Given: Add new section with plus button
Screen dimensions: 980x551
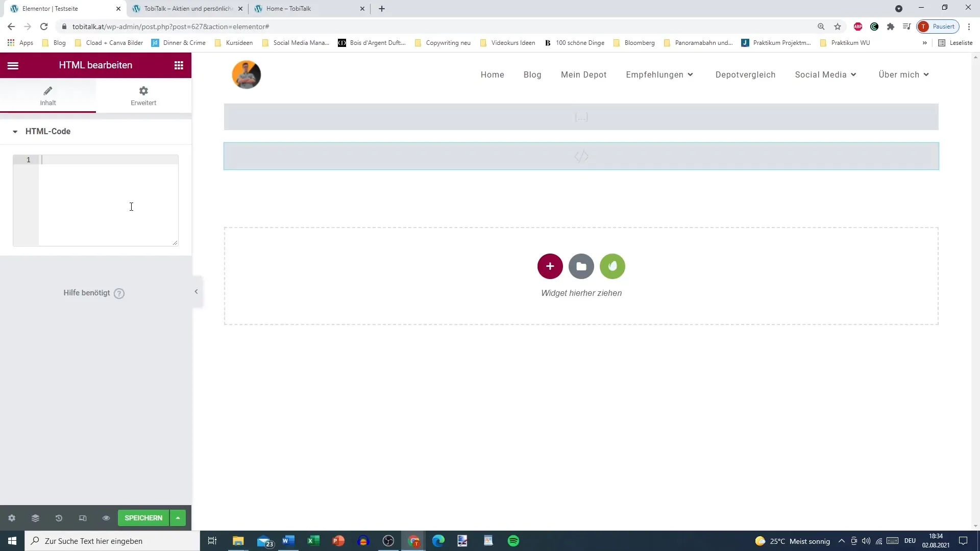Looking at the screenshot, I should (x=550, y=266).
